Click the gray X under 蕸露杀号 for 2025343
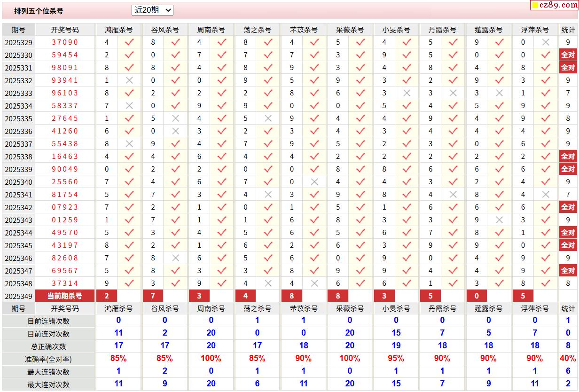The image size is (579, 392). [x=499, y=220]
